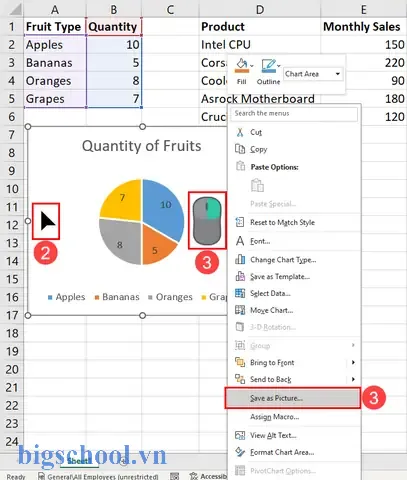
Task: Click the Reset to Match Style icon
Action: 240,222
